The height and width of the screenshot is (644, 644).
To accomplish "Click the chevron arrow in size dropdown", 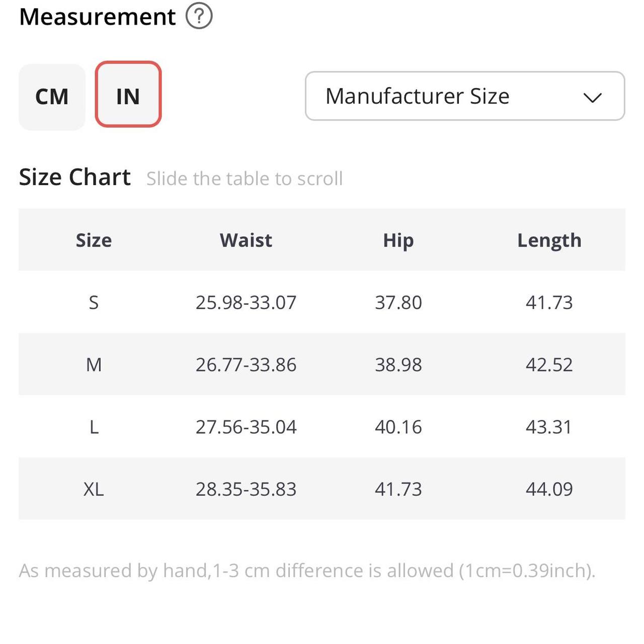I will point(592,98).
